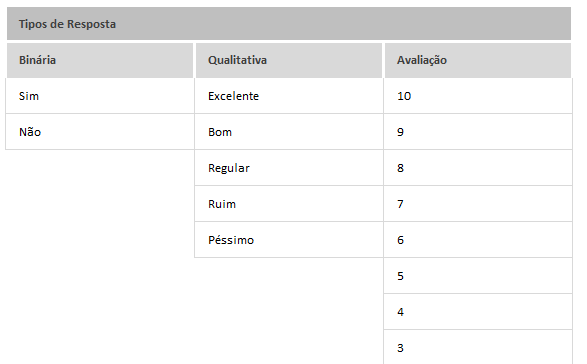Click the cell with value 4
This screenshot has height=364, width=587.
(478, 312)
